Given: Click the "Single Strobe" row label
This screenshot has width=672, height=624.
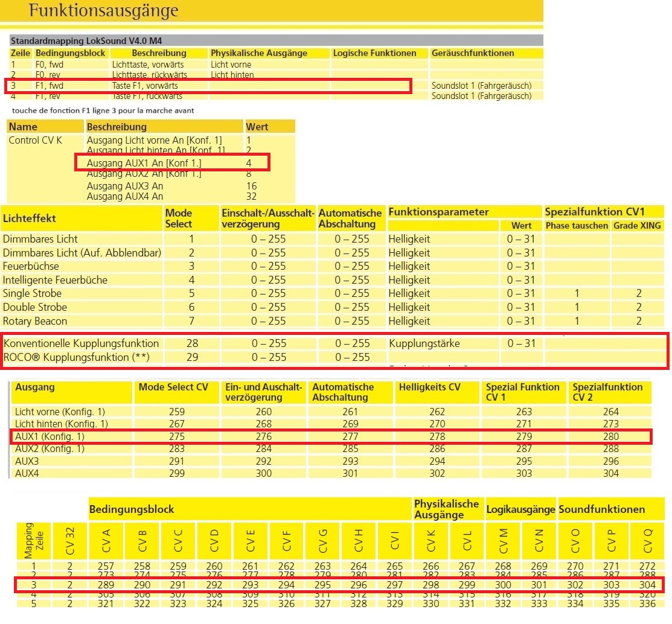Looking at the screenshot, I should [32, 293].
